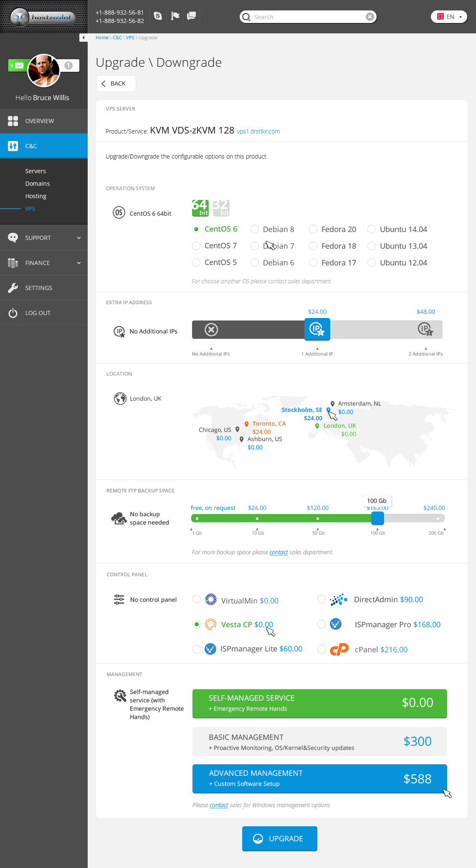Viewport: 476px width, 868px height.
Task: Open Settings in the sidebar
Action: [44, 288]
